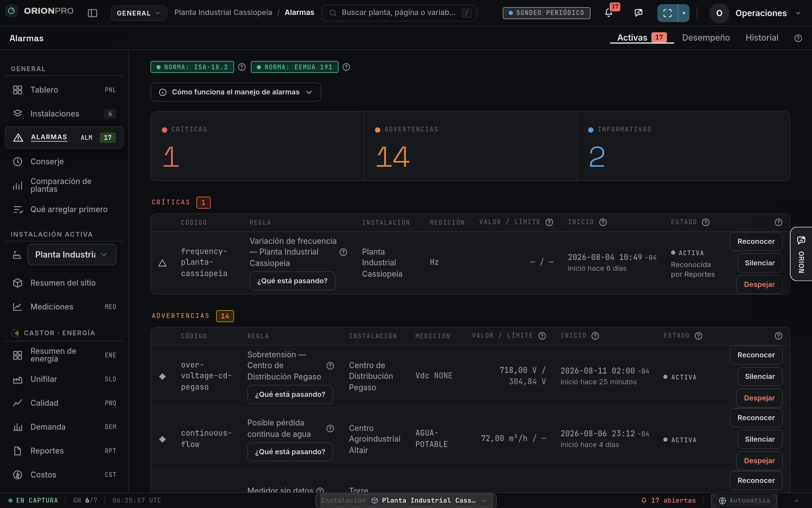This screenshot has width=812, height=508.
Task: Show info for NORMA: ISA-18.2 badge
Action: pos(242,67)
